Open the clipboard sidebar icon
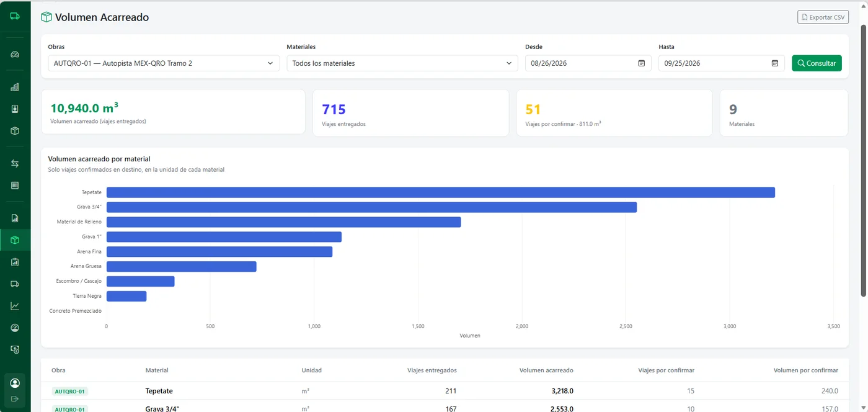Viewport: 868px width, 412px height. [x=15, y=262]
